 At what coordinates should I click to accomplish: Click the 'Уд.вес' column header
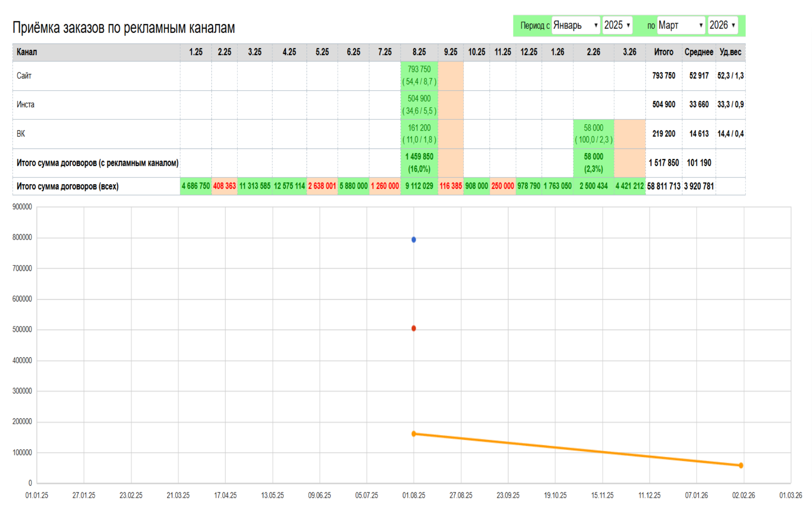[x=730, y=52]
